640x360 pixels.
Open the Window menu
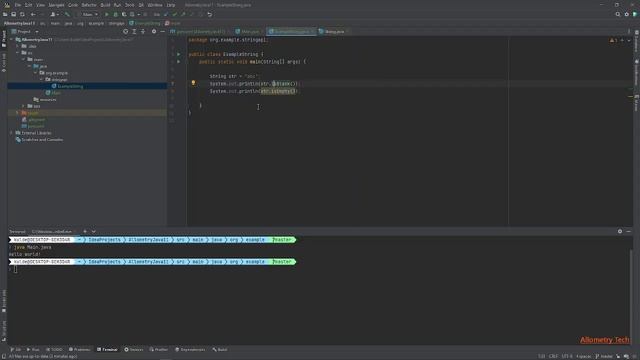pos(155,5)
